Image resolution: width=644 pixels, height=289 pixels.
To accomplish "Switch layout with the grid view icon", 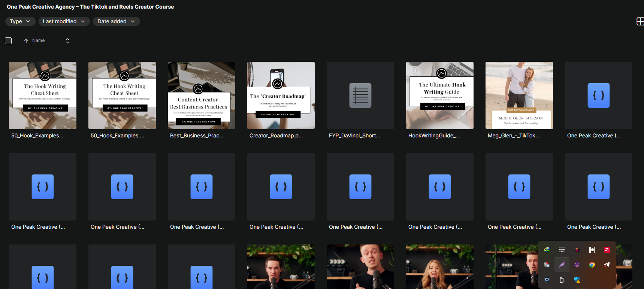I will pyautogui.click(x=640, y=21).
